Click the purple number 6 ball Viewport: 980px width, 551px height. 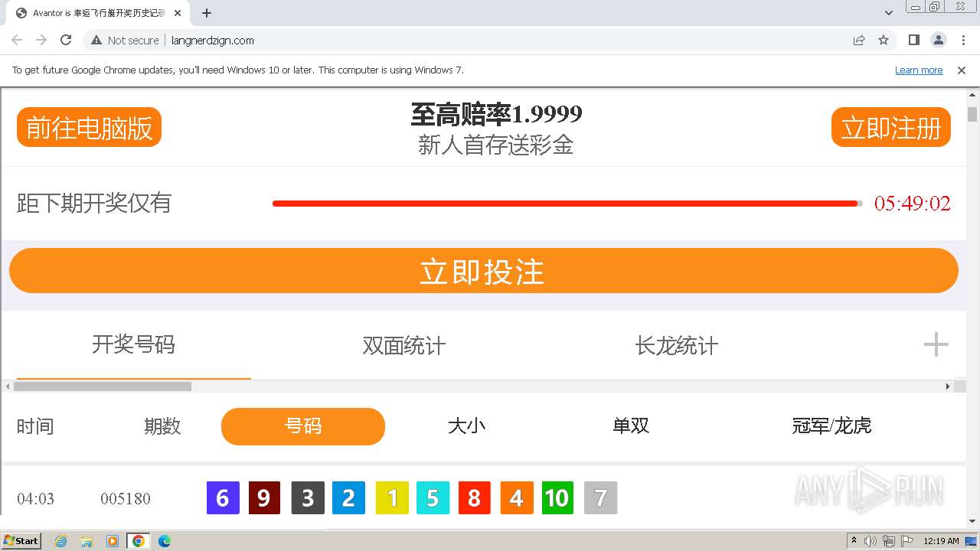point(223,498)
